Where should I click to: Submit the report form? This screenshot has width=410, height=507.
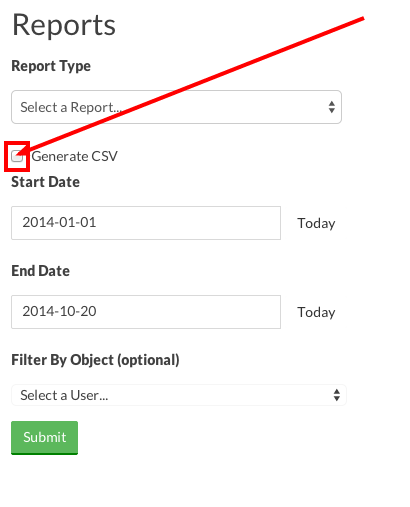tap(44, 437)
